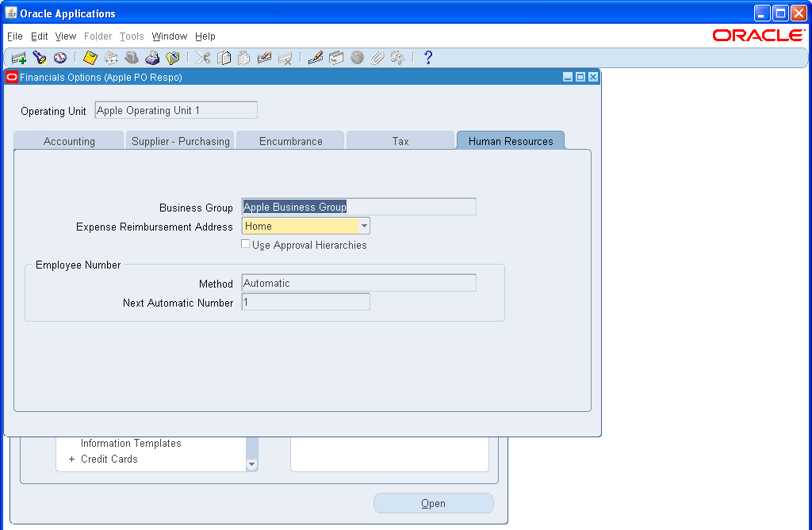Select the Find flashlight icon
Screen dimensions: 812x530
pos(40,57)
